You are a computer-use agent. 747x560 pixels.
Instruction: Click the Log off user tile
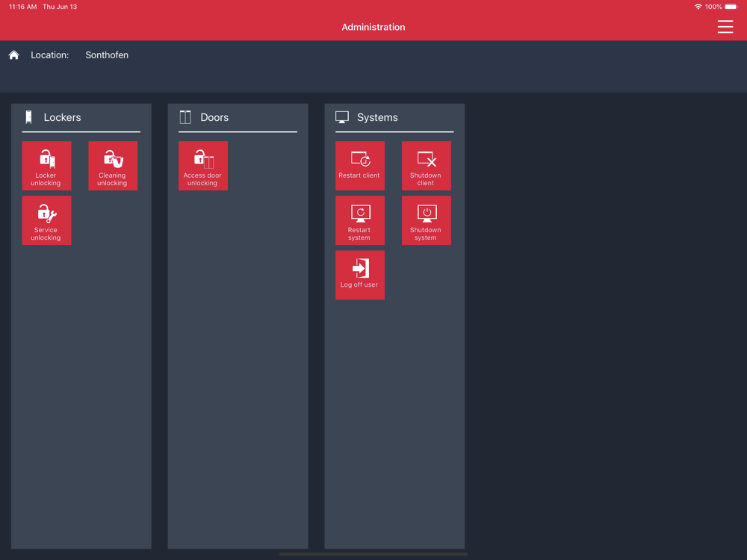[x=360, y=276]
